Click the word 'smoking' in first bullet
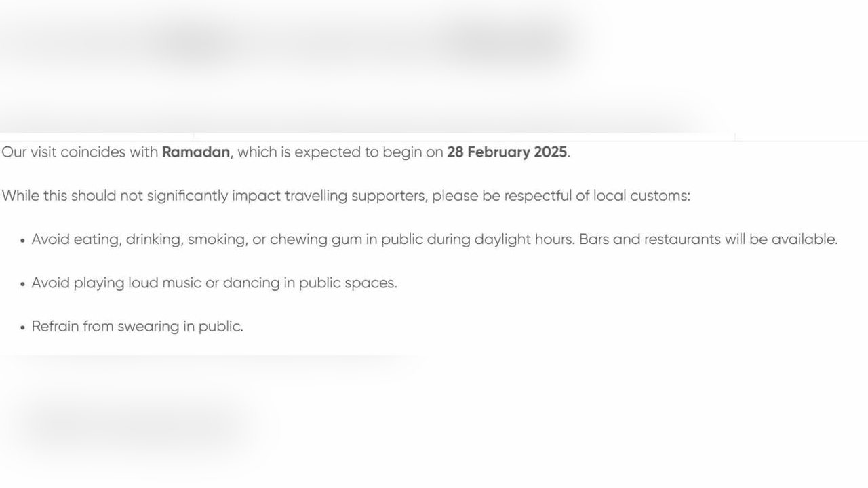Viewport: 868px width, 488px height. pos(217,239)
